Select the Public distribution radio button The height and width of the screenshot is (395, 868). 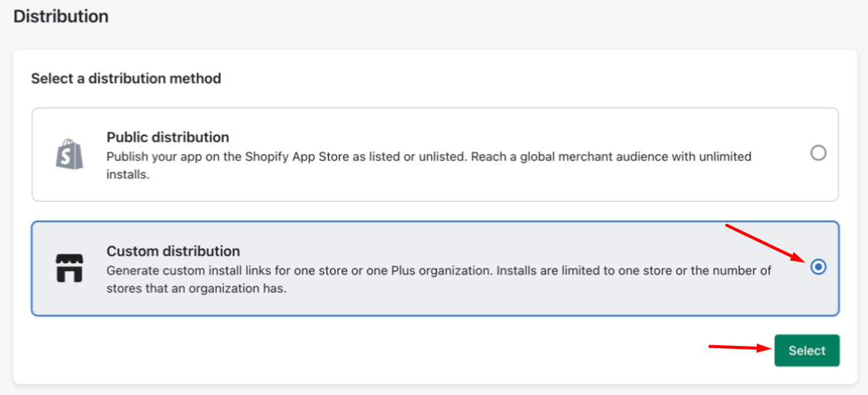[x=818, y=153]
